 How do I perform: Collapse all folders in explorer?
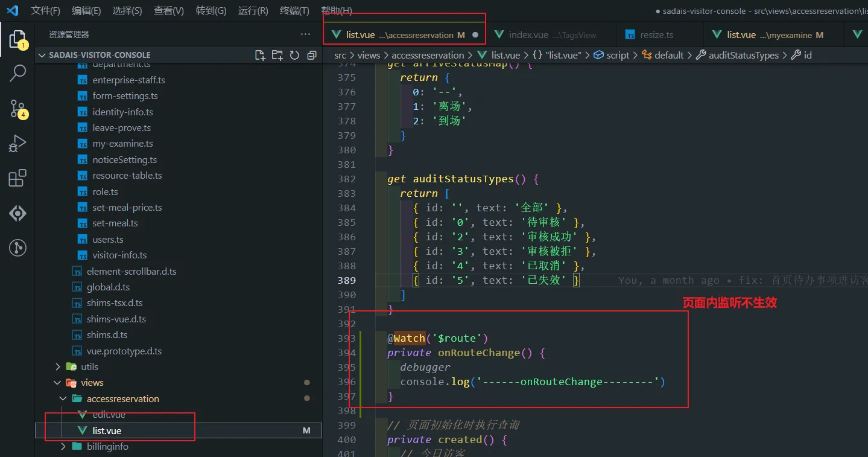pyautogui.click(x=311, y=55)
